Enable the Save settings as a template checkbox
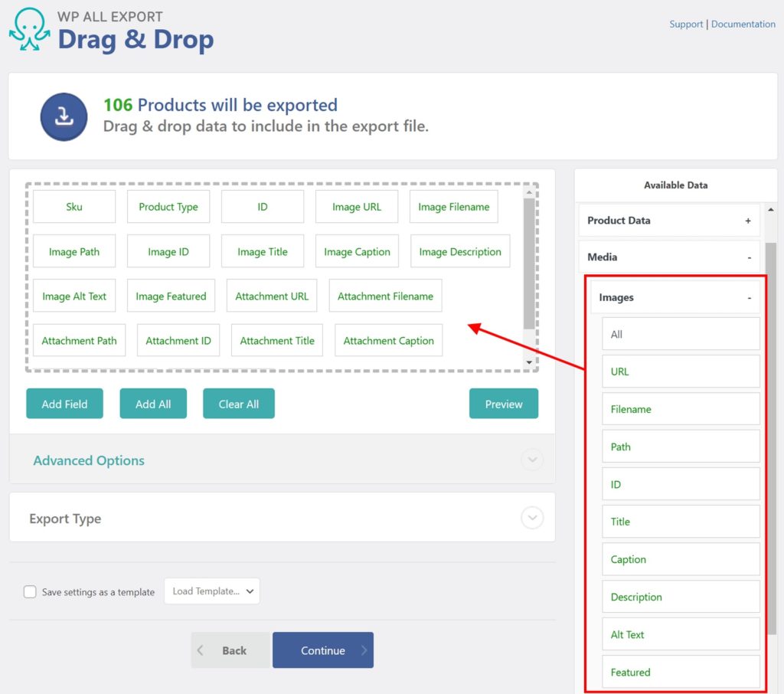784x694 pixels. (x=29, y=591)
